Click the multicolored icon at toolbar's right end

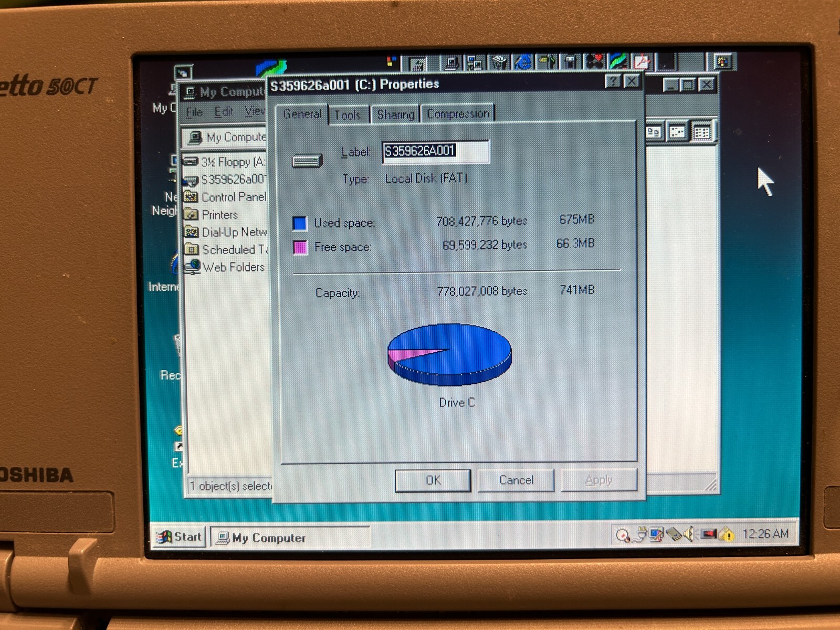pyautogui.click(x=723, y=62)
